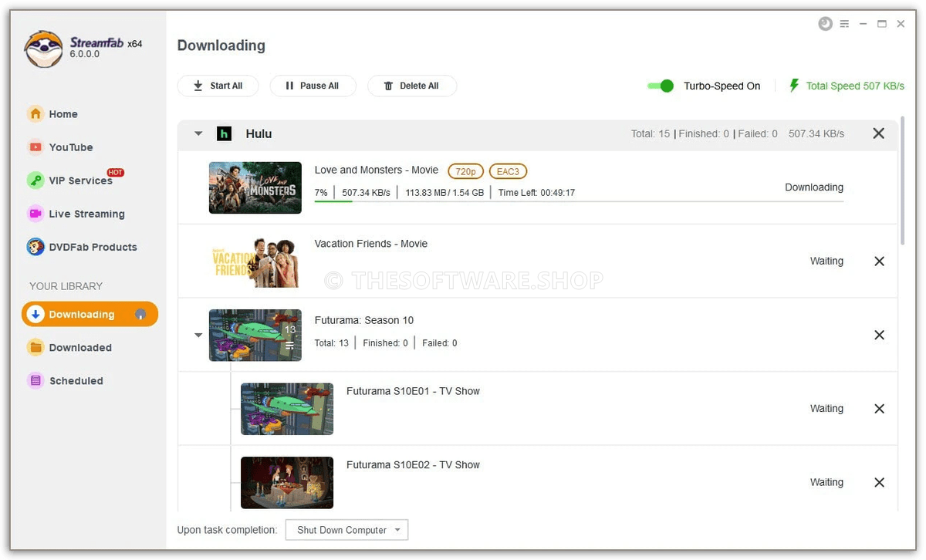The image size is (926, 560).
Task: Click the VIP Services key icon
Action: tap(35, 180)
